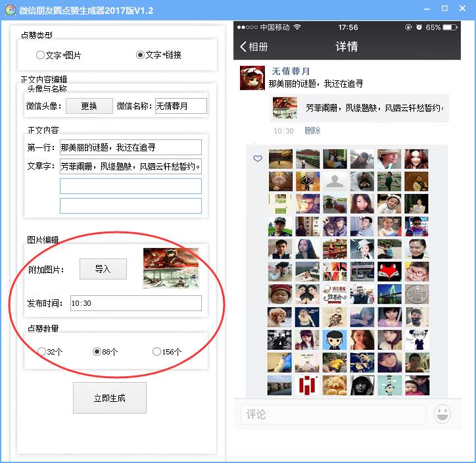Viewport: 476px width, 463px height.
Task: Choose 88个 likes count
Action: (x=97, y=352)
